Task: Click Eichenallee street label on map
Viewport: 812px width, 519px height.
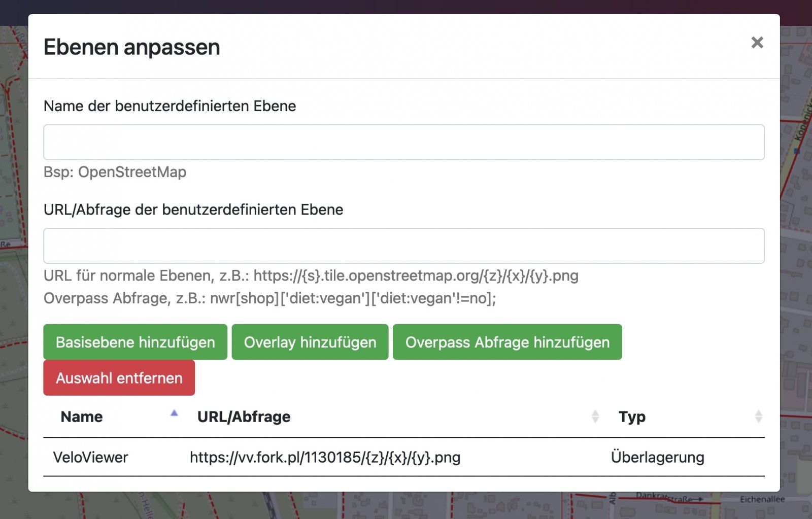Action: coord(762,500)
